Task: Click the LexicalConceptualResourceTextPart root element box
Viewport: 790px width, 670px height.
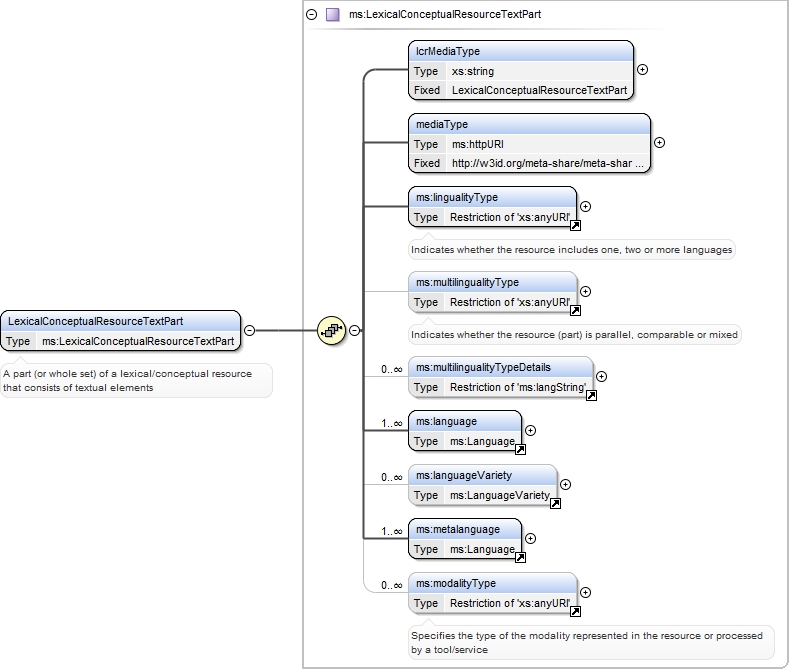Action: point(120,331)
